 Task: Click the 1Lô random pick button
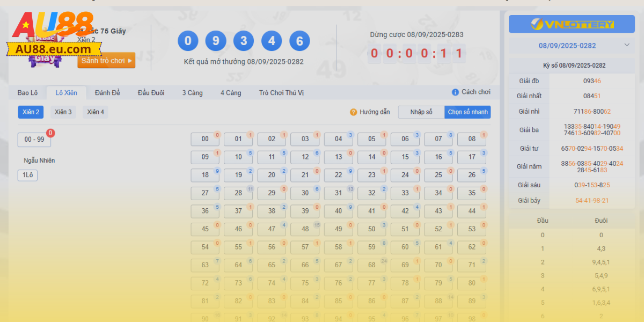(27, 175)
